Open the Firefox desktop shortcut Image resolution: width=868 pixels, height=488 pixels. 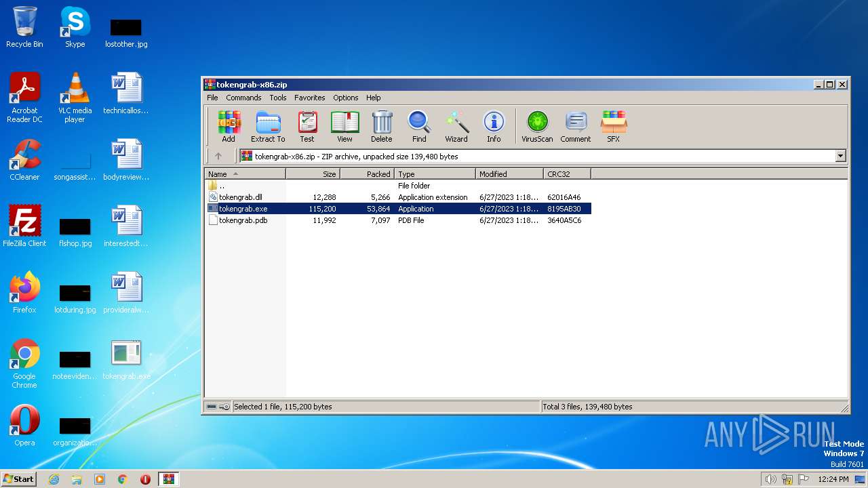pyautogui.click(x=24, y=293)
